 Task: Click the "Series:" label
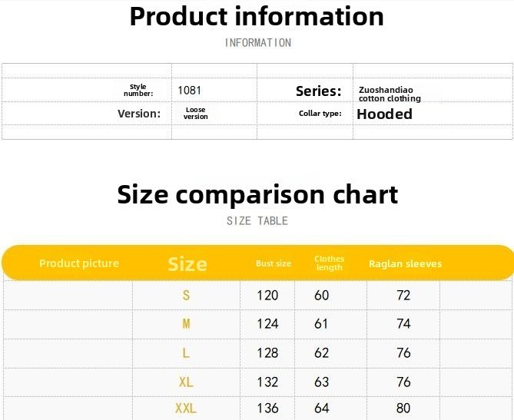318,91
